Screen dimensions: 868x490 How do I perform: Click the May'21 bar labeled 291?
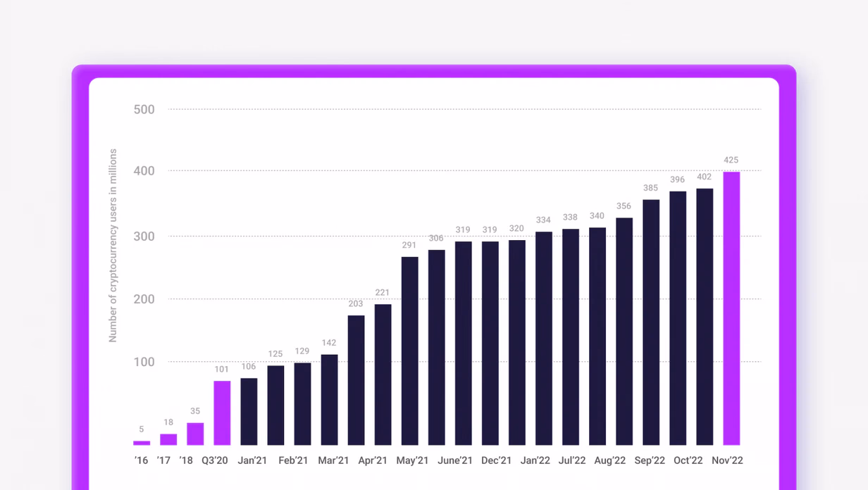pos(410,351)
